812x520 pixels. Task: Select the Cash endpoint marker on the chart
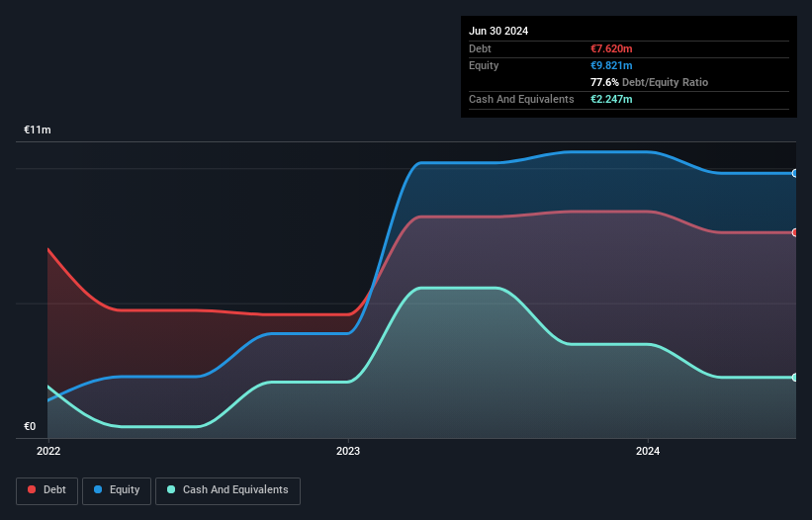[x=794, y=378]
